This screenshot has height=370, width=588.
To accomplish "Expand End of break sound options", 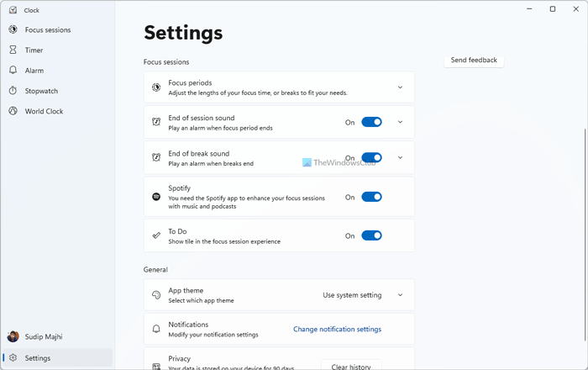I will pyautogui.click(x=400, y=157).
